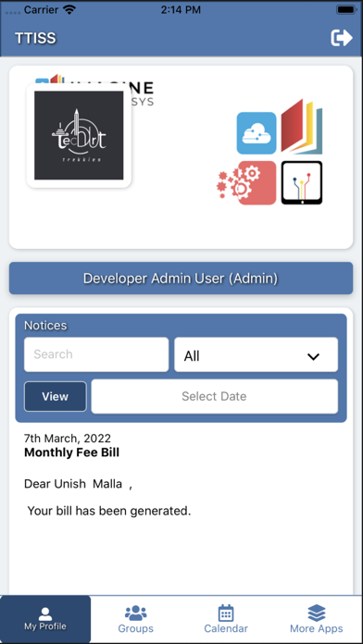363x644 pixels.
Task: Tap the Wi-Fi status bar icon
Action: pos(69,10)
